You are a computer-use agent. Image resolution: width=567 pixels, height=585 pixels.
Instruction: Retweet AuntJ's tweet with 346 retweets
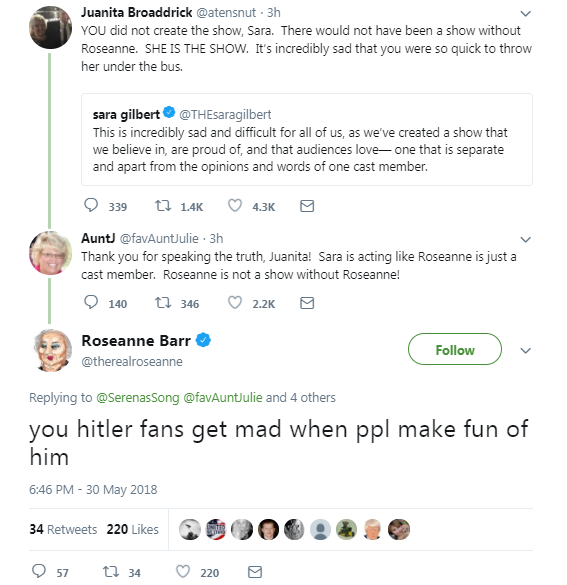click(163, 303)
